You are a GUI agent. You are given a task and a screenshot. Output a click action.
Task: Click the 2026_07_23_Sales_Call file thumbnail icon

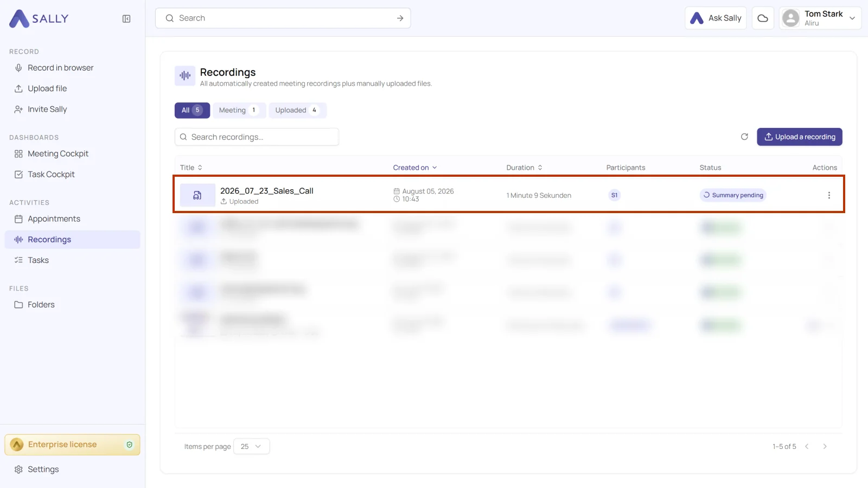tap(197, 195)
